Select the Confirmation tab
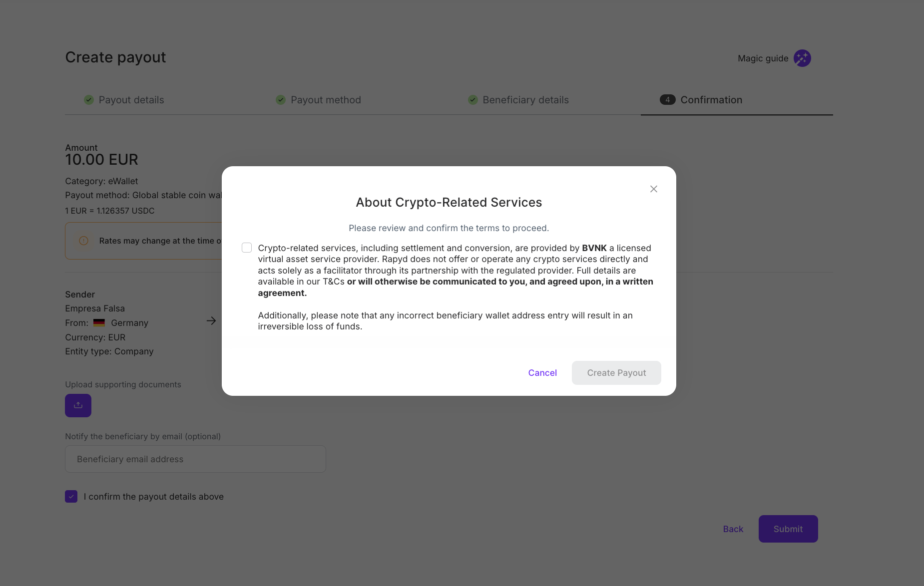 coord(711,99)
